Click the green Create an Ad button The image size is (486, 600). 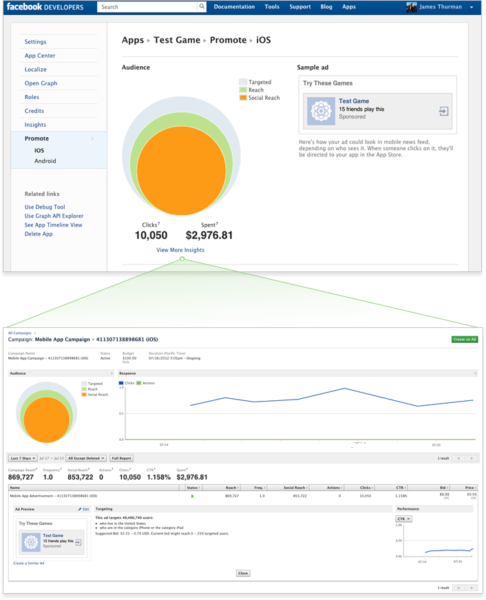pos(465,339)
